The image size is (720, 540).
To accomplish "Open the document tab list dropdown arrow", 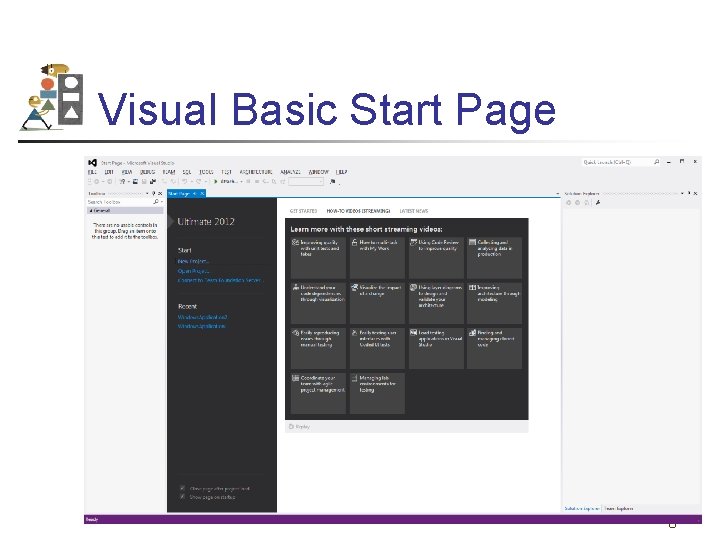I will coord(557,194).
